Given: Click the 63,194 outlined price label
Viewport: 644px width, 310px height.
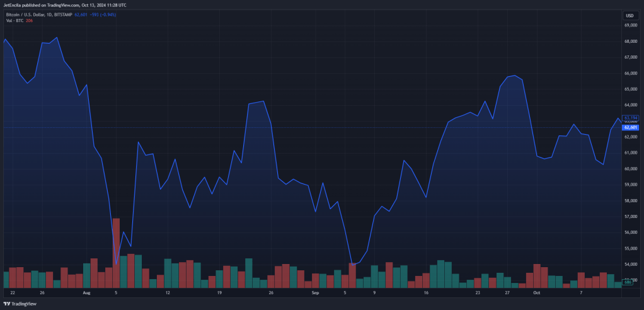Looking at the screenshot, I should [x=630, y=118].
